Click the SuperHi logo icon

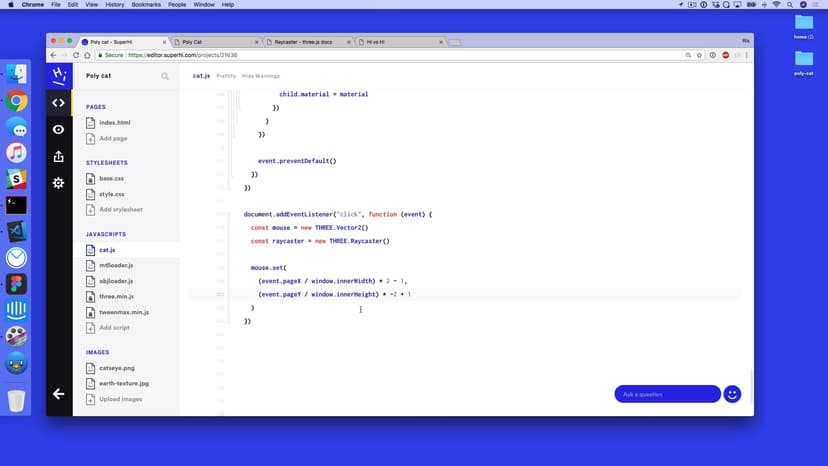[x=59, y=75]
